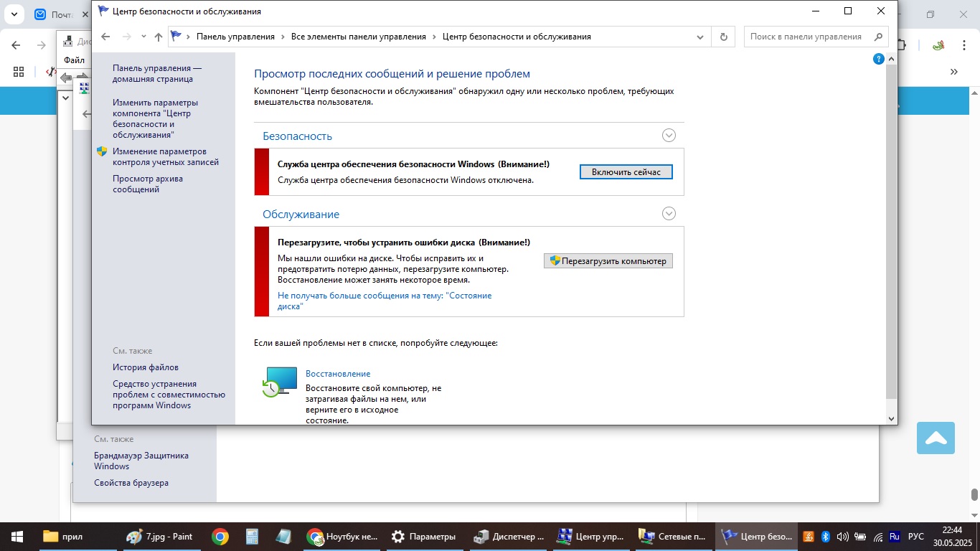Open 'Просмотр архива сообщений' link
The width and height of the screenshot is (980, 551).
point(148,184)
